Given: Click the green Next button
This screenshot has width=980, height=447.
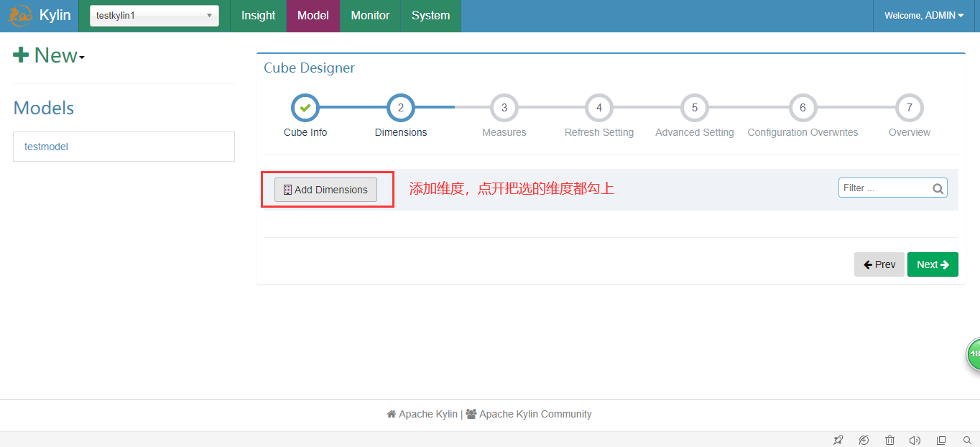Looking at the screenshot, I should (x=933, y=264).
